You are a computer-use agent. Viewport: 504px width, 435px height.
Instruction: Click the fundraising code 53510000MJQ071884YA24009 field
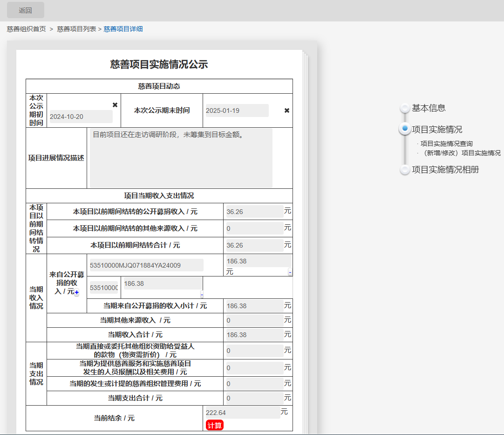pyautogui.click(x=146, y=265)
